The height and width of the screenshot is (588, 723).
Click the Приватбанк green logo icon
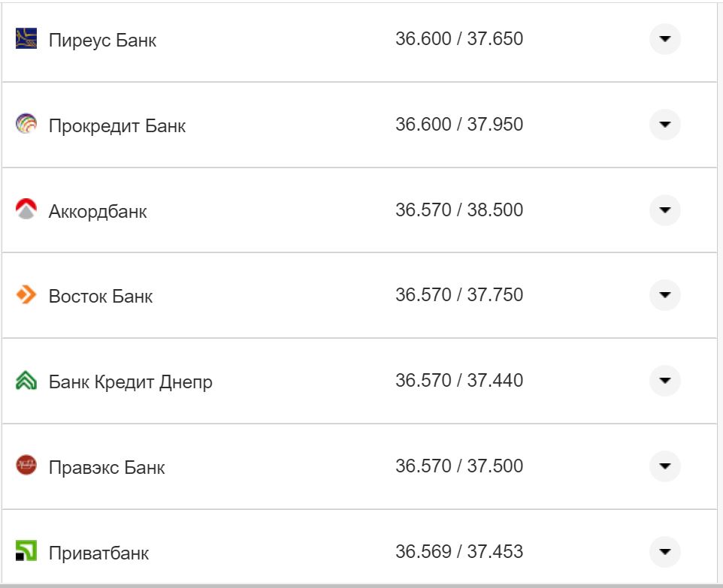click(x=26, y=552)
